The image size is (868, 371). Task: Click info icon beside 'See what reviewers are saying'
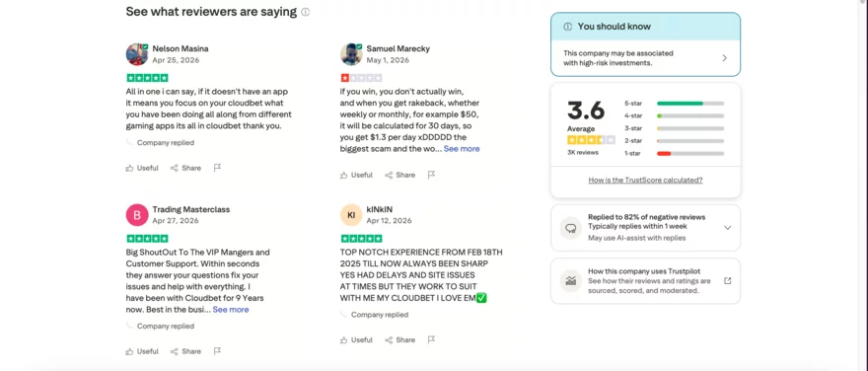coord(306,12)
